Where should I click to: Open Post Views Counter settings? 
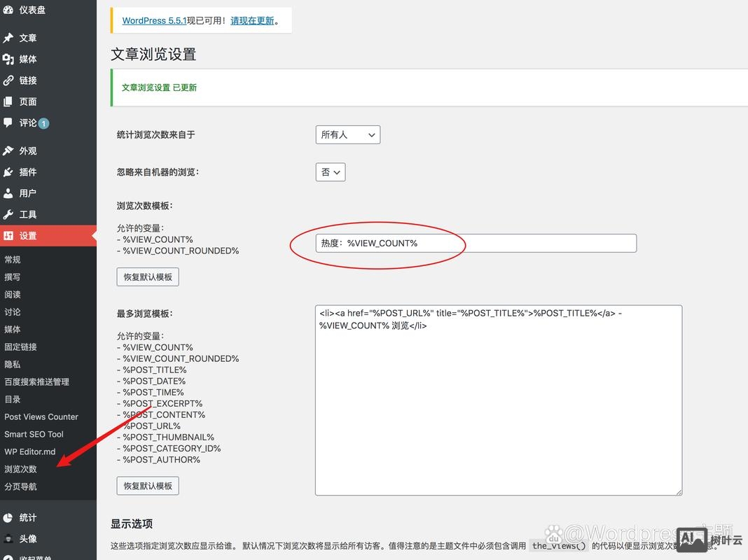point(41,416)
